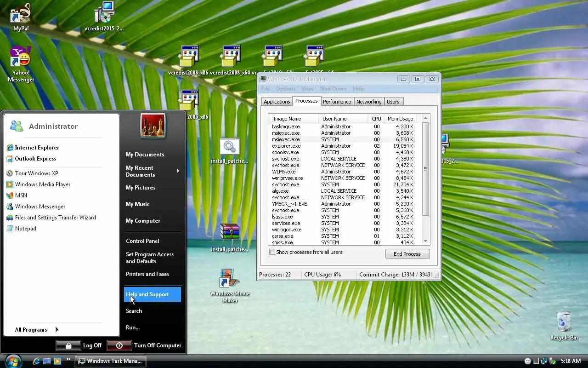Click the Start orb on the taskbar
This screenshot has width=588, height=368.
(14, 361)
